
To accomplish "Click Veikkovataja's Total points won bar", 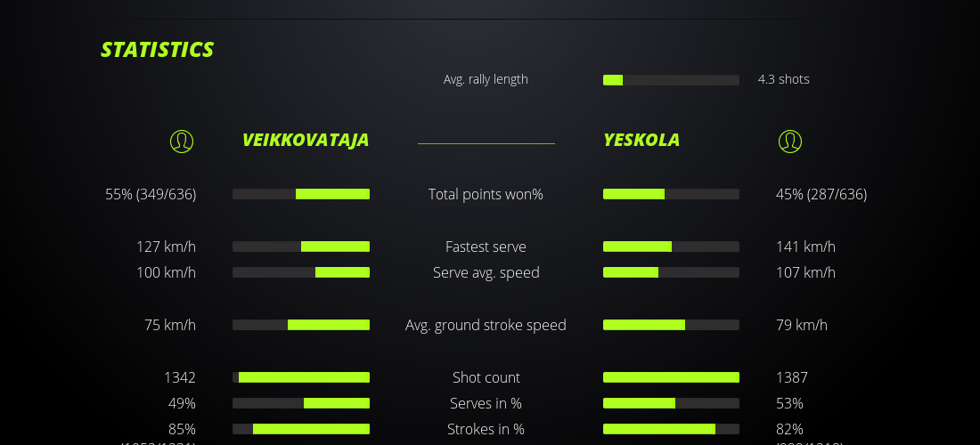I will click(x=301, y=194).
